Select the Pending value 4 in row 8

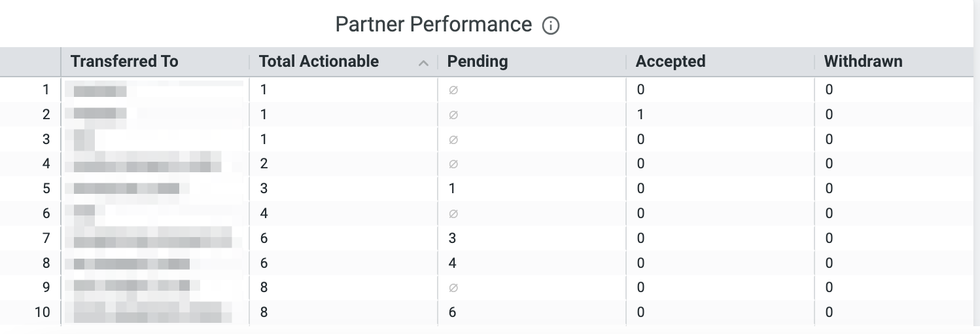coord(452,263)
